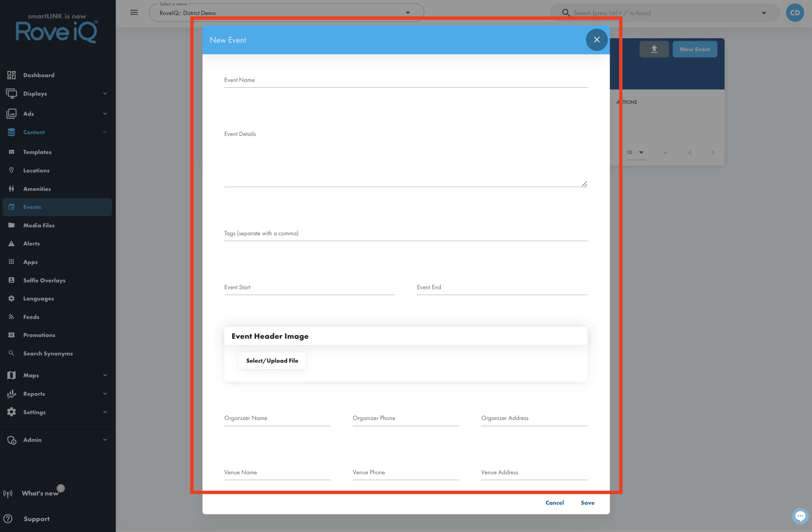The height and width of the screenshot is (532, 812).
Task: Click the hamburger menu icon
Action: [134, 13]
